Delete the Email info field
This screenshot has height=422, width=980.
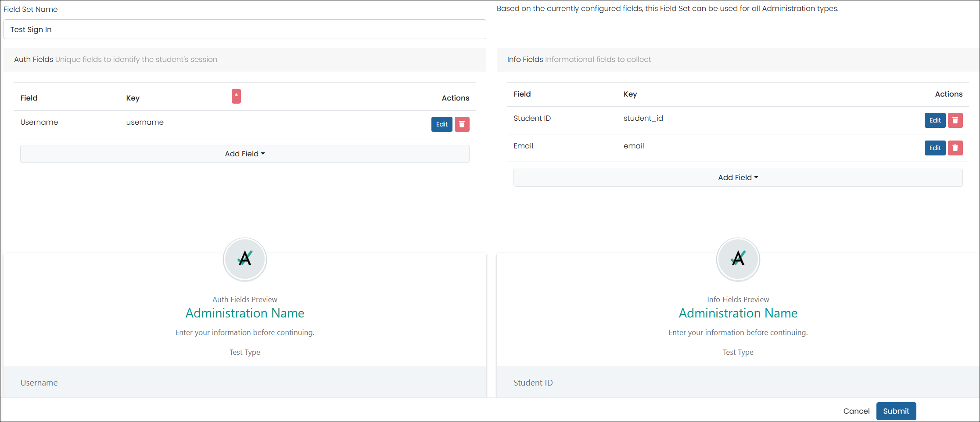955,148
